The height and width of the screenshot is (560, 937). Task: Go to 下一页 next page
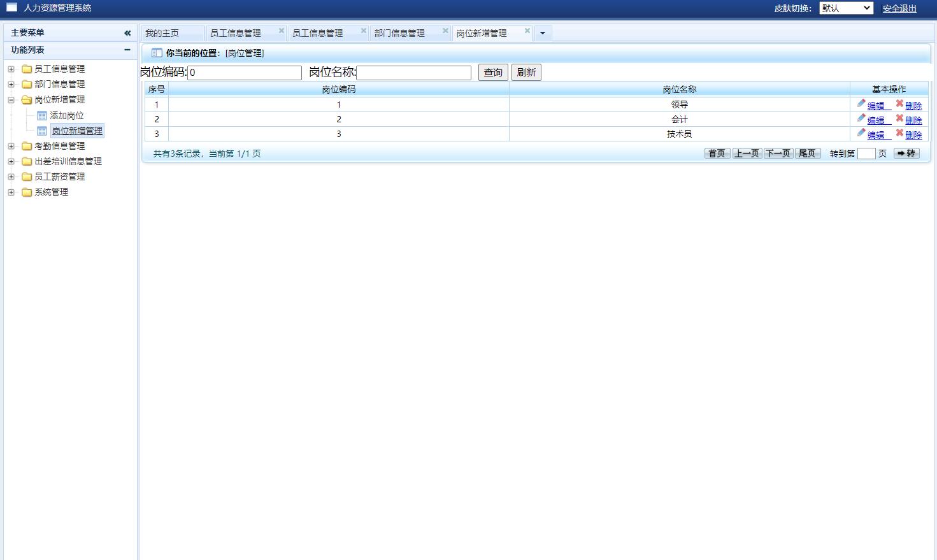pyautogui.click(x=778, y=154)
